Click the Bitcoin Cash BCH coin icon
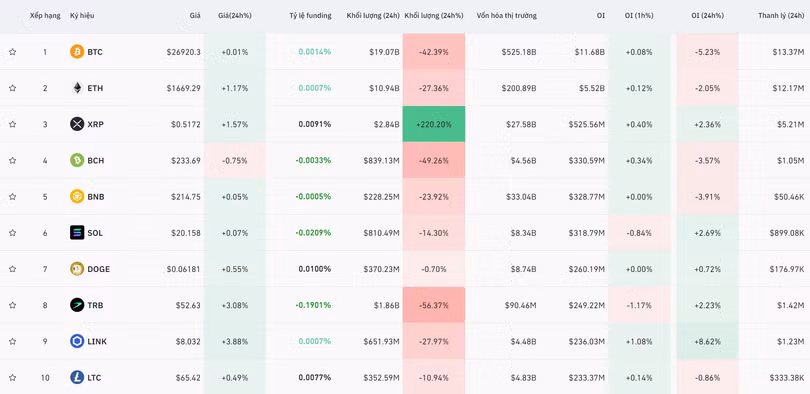 77,160
